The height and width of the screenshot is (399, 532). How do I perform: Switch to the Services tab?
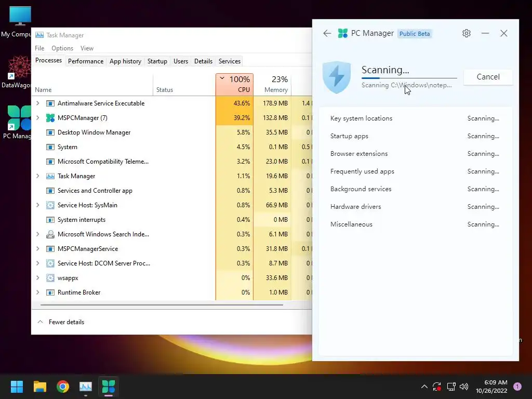click(x=229, y=61)
